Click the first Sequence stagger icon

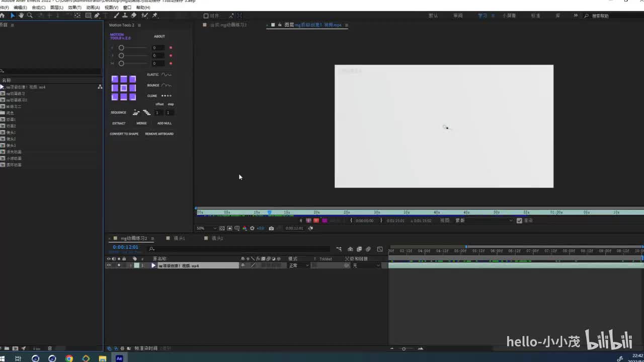coord(136,113)
